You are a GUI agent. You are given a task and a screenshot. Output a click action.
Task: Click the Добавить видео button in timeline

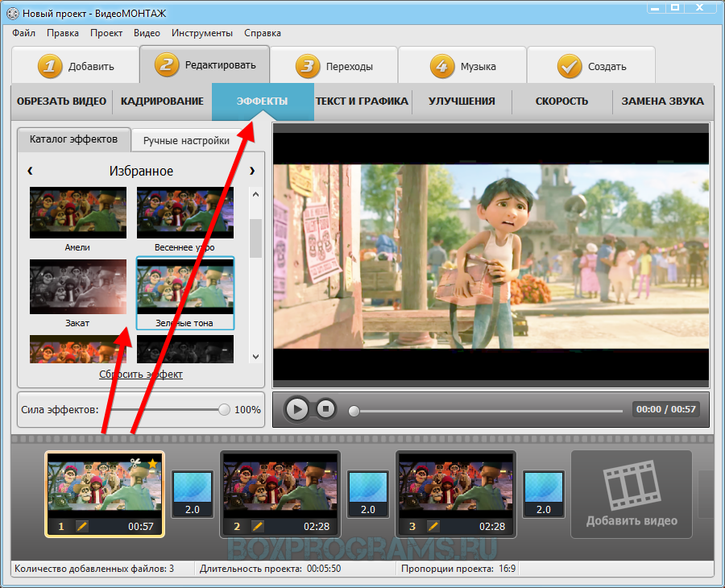[x=632, y=494]
